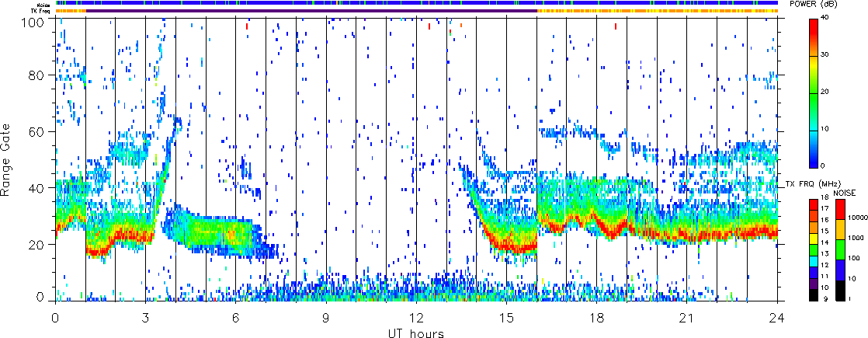Select the "POWER (dB)" colorbar title
The width and height of the screenshot is (868, 338).
pyautogui.click(x=814, y=4)
